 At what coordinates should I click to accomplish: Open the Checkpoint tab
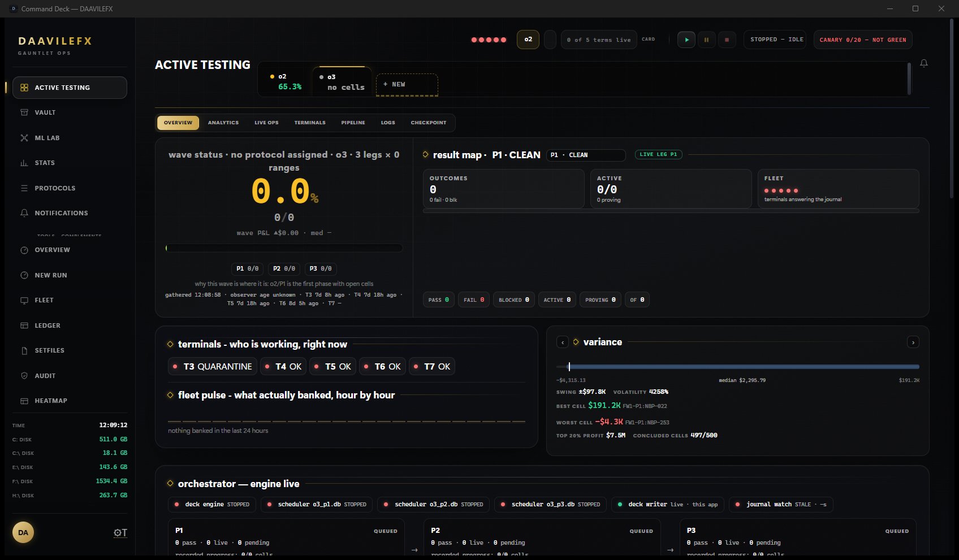[429, 123]
